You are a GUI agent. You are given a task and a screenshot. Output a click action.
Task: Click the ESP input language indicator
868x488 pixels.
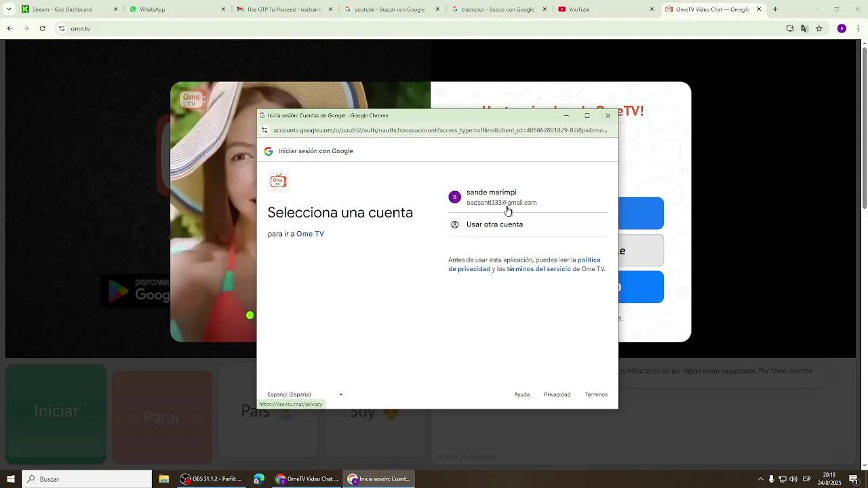[807, 479]
